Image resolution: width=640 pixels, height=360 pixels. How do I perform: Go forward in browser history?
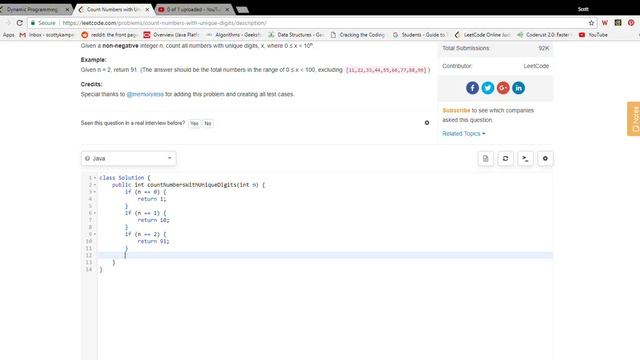(x=8, y=23)
